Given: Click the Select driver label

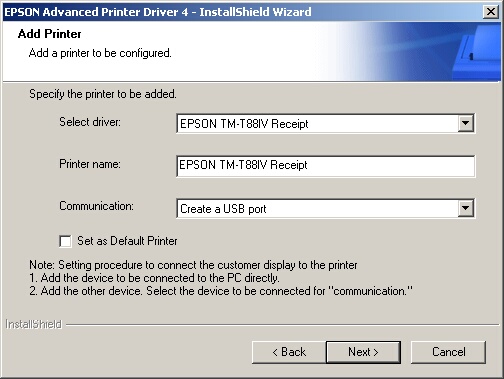Looking at the screenshot, I should point(90,122).
